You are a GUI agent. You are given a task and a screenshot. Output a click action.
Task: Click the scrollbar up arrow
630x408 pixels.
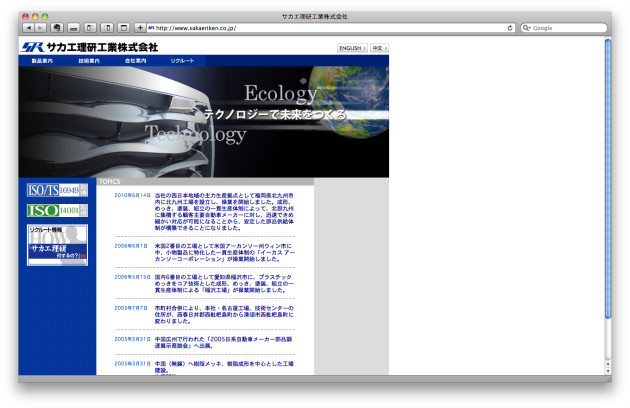click(x=608, y=364)
